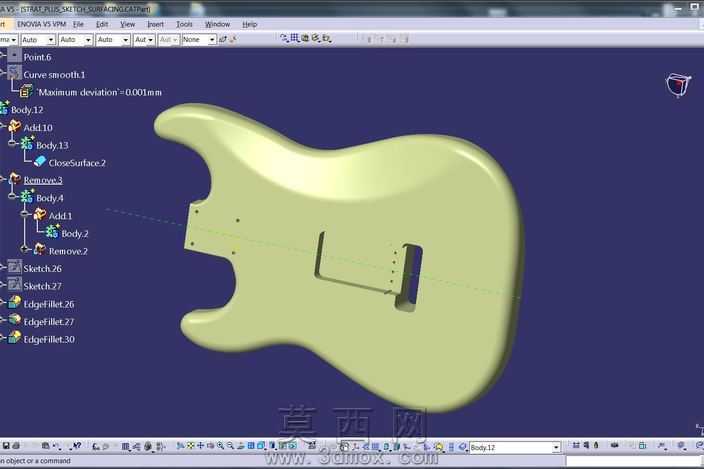
Task: Click the What's This help cursor icon
Action: [x=77, y=446]
